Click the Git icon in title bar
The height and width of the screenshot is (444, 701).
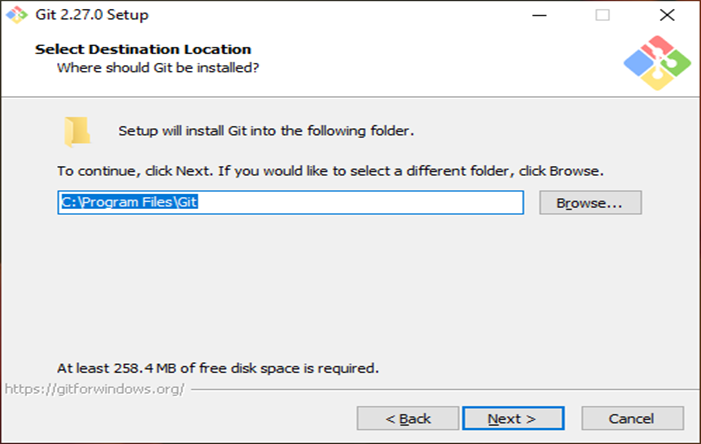15,15
